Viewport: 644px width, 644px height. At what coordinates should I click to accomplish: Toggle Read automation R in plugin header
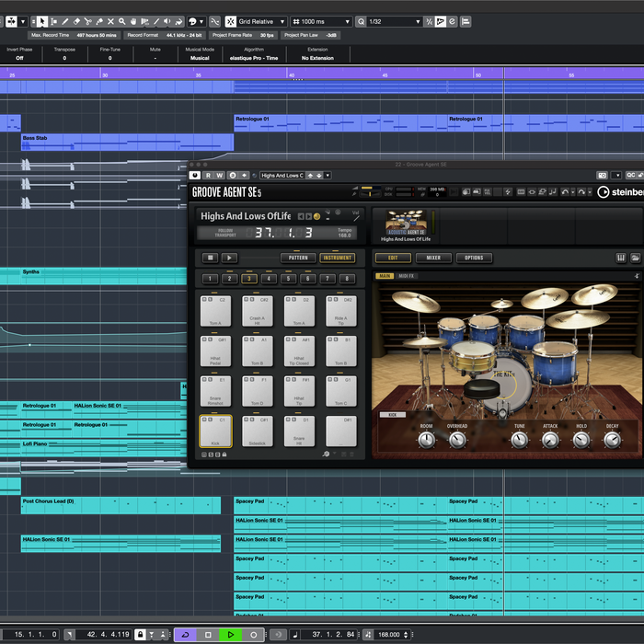pyautogui.click(x=208, y=176)
